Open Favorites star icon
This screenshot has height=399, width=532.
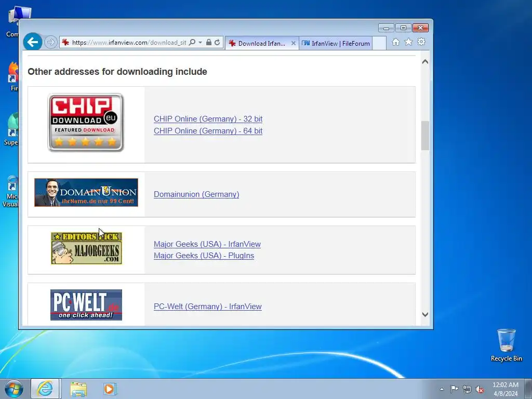tap(408, 42)
